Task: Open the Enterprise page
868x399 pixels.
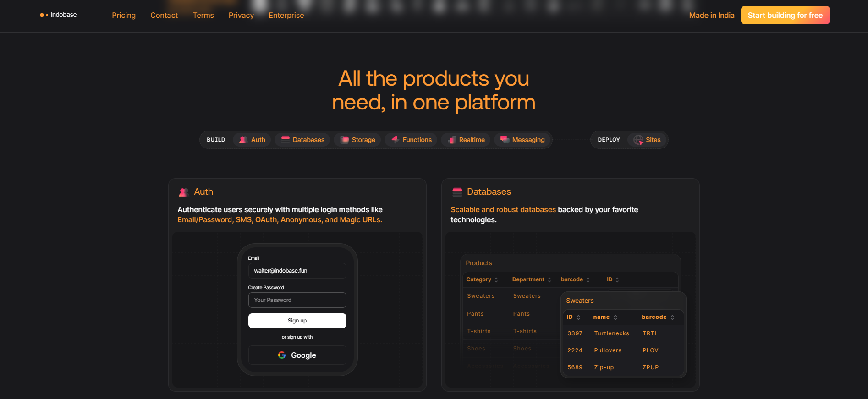Action: (286, 15)
